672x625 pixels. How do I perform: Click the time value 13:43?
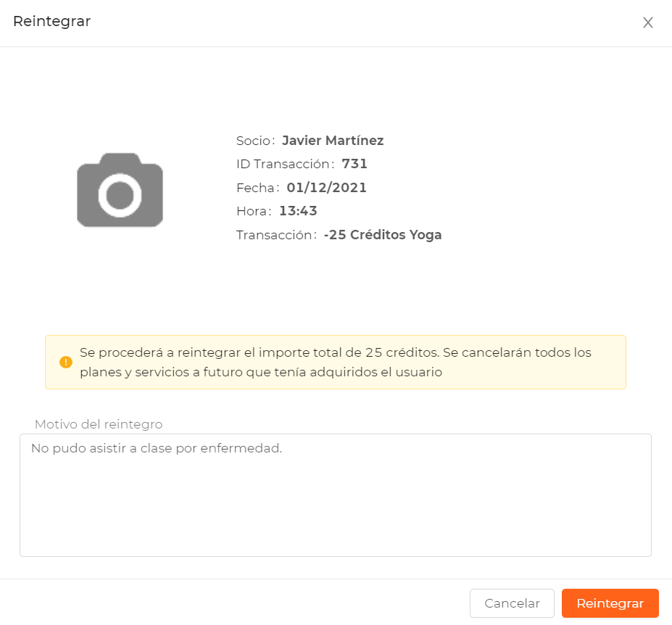click(x=298, y=211)
